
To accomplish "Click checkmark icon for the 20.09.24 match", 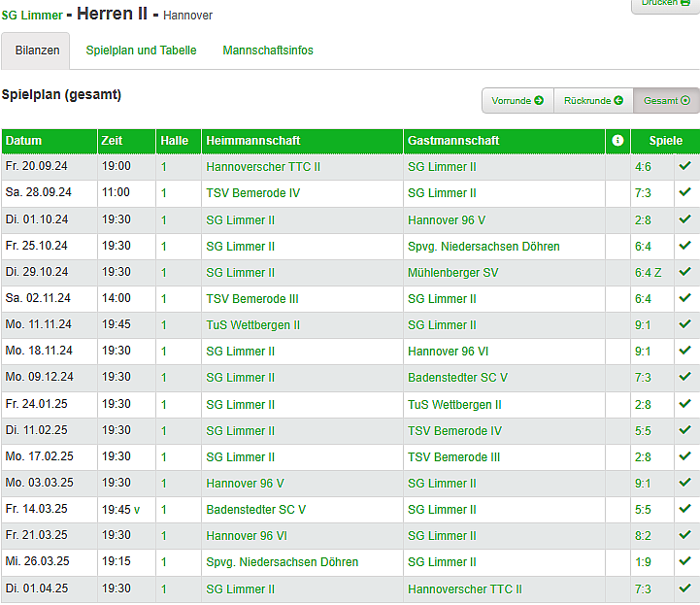I will (685, 166).
